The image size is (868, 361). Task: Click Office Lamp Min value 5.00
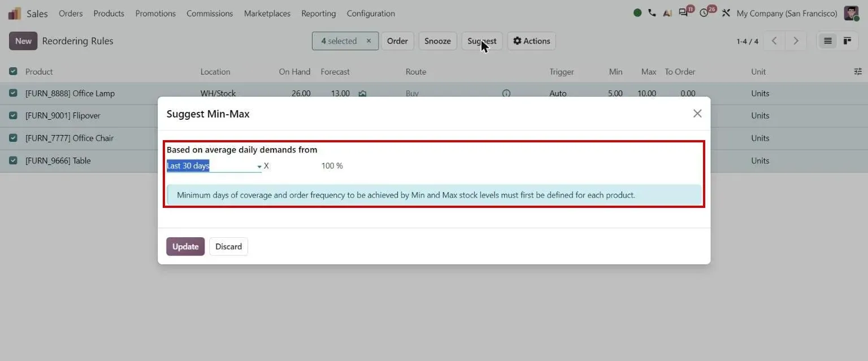coord(615,93)
